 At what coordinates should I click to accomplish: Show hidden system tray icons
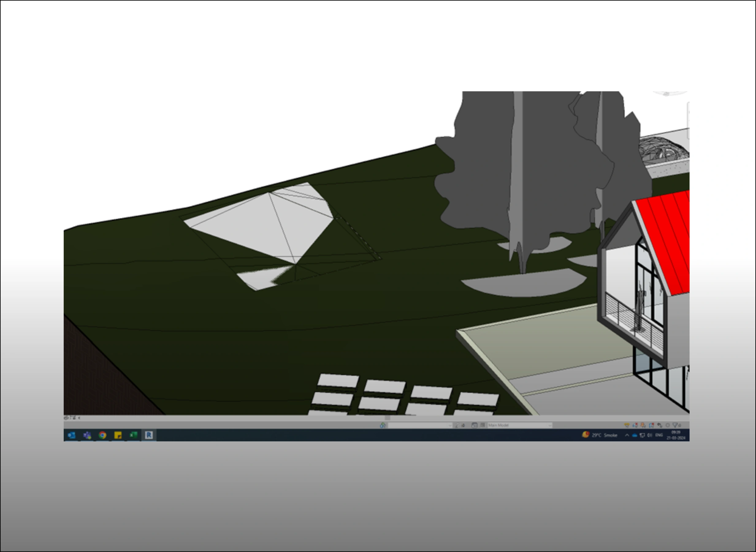[x=627, y=435]
